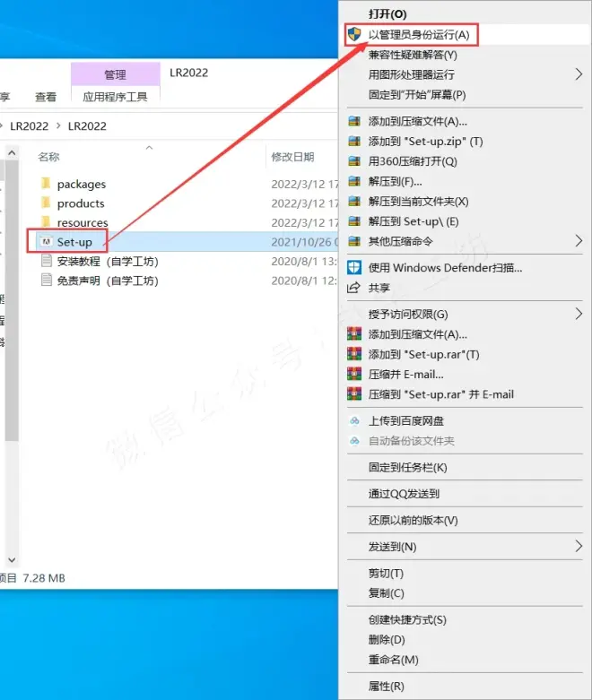Switch to the 应用程序工具 ribbon tab

click(x=116, y=96)
